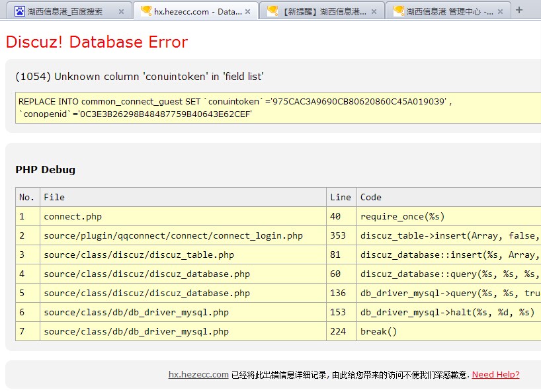Close the hx.hezecc.com database error tab
Screen dimensions: 541x392
click(247, 12)
